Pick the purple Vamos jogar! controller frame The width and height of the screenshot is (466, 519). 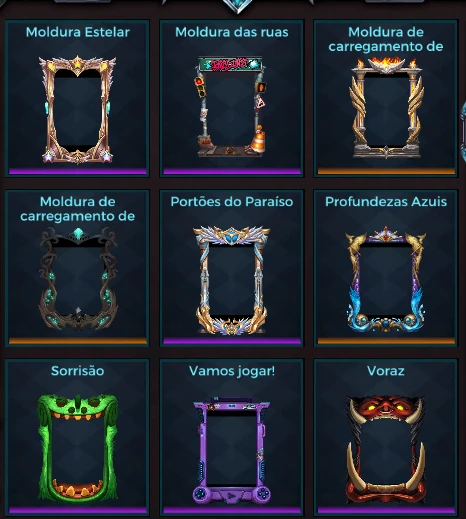(x=232, y=437)
